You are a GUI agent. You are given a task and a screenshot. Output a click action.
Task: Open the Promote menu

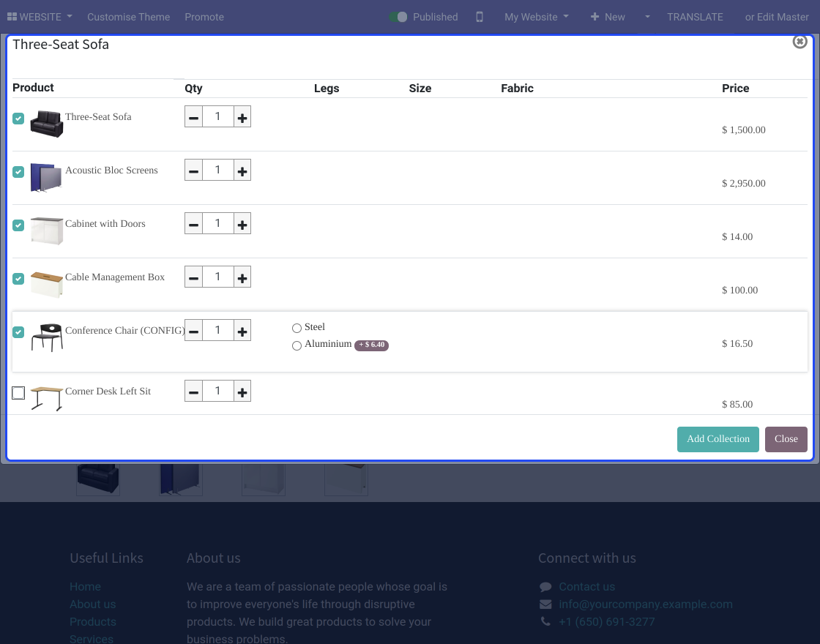204,17
